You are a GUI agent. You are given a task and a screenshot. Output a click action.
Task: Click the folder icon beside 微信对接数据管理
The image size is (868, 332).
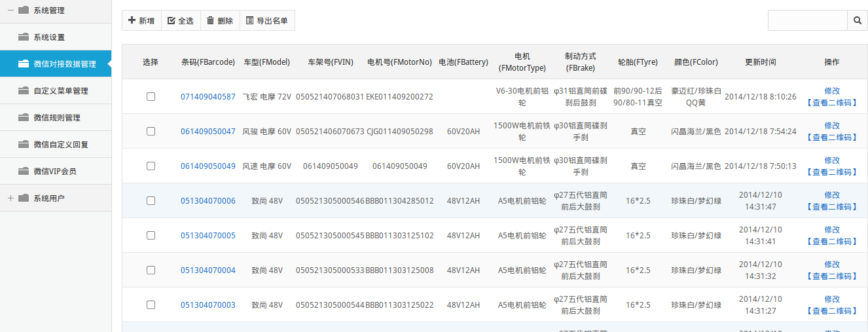click(24, 64)
